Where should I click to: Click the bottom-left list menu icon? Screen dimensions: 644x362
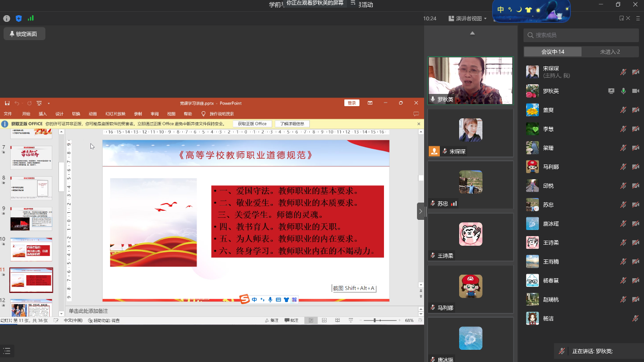[x=7, y=351]
